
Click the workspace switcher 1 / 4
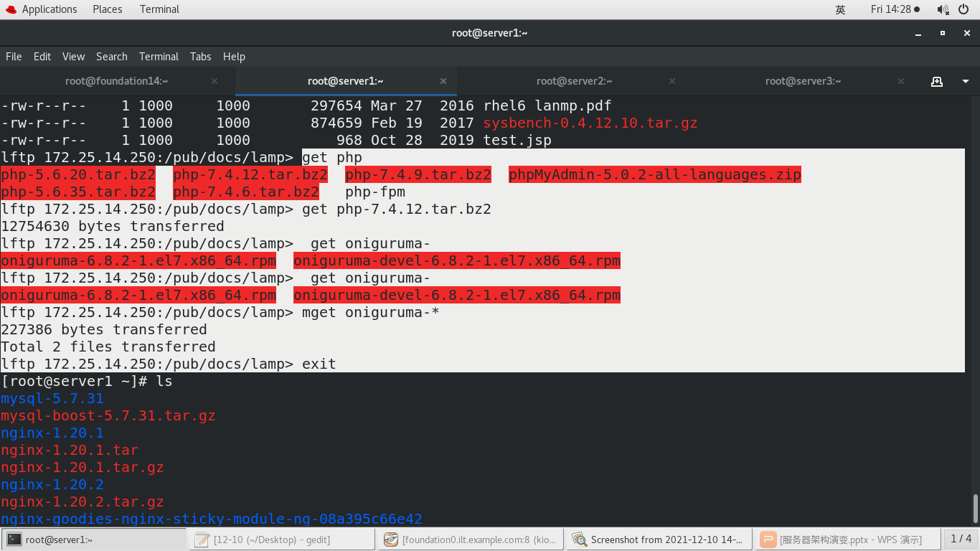(961, 539)
